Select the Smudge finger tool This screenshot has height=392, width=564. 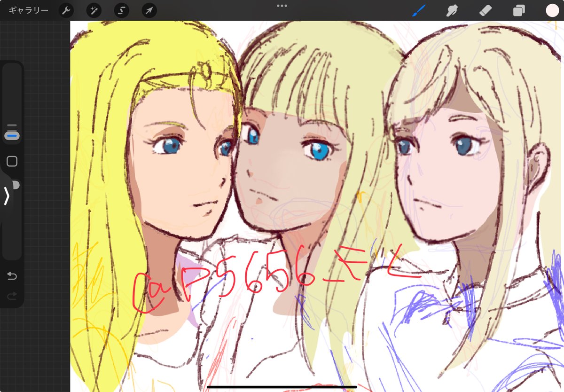coord(452,10)
